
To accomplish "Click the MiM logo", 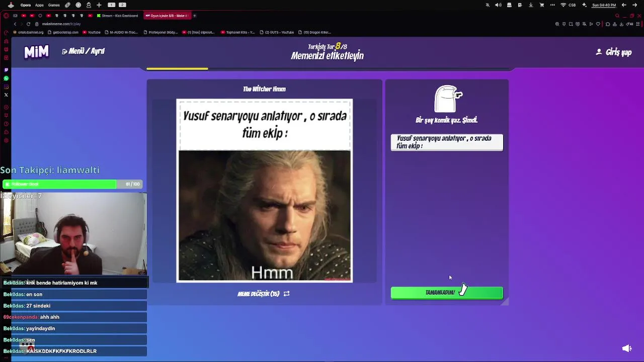I will [37, 52].
